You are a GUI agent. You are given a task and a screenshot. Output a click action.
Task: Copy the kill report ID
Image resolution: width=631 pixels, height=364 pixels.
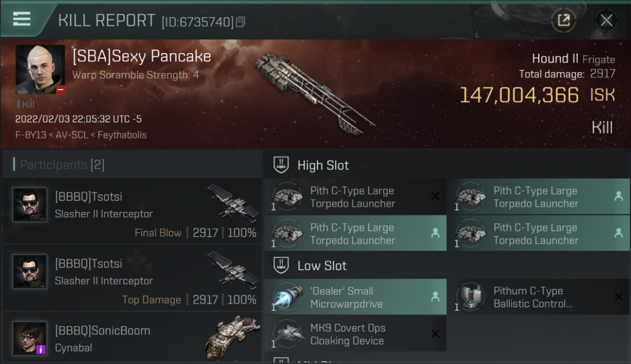click(x=241, y=22)
